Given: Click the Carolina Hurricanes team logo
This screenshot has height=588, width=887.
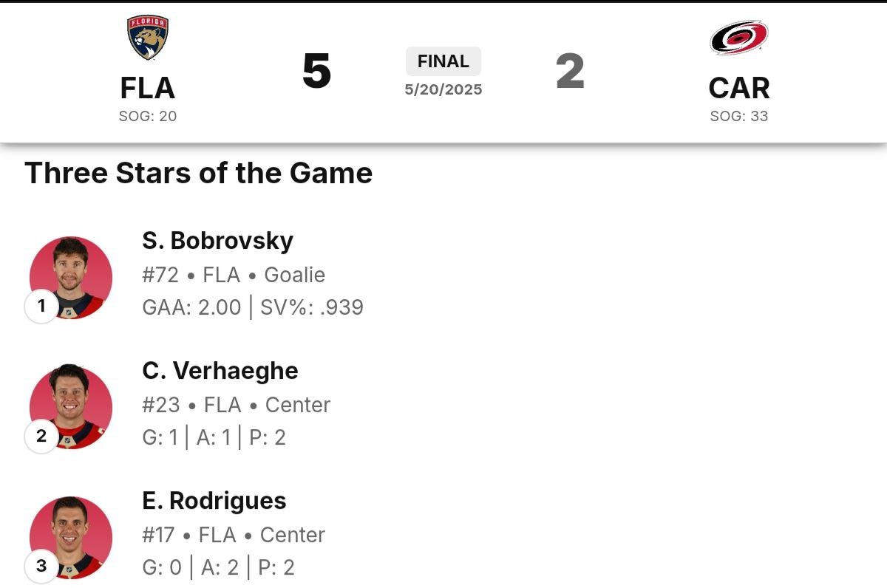Looking at the screenshot, I should coord(738,38).
